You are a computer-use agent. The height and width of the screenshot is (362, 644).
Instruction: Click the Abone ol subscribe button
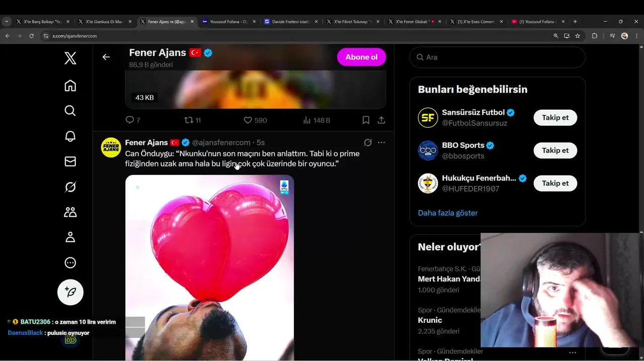[361, 57]
